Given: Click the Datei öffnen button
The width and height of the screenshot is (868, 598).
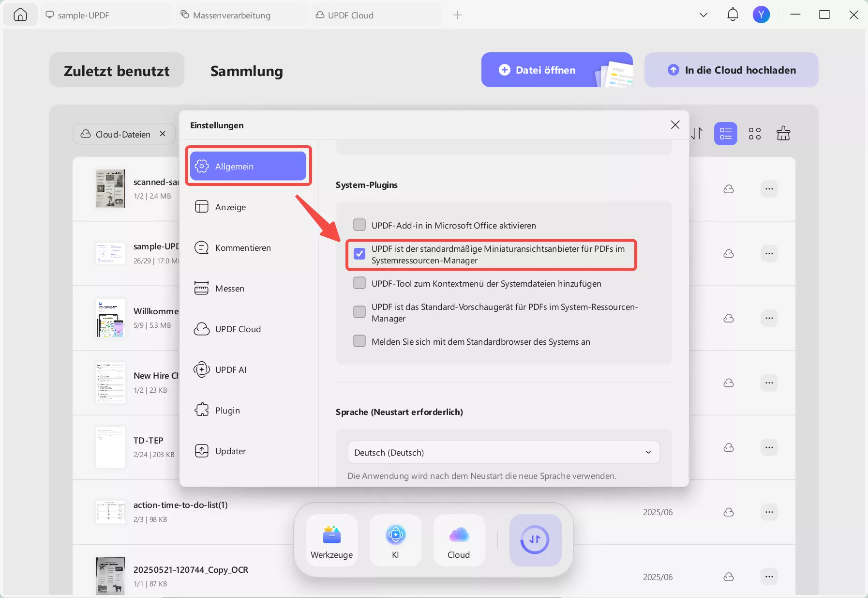Looking at the screenshot, I should [557, 70].
